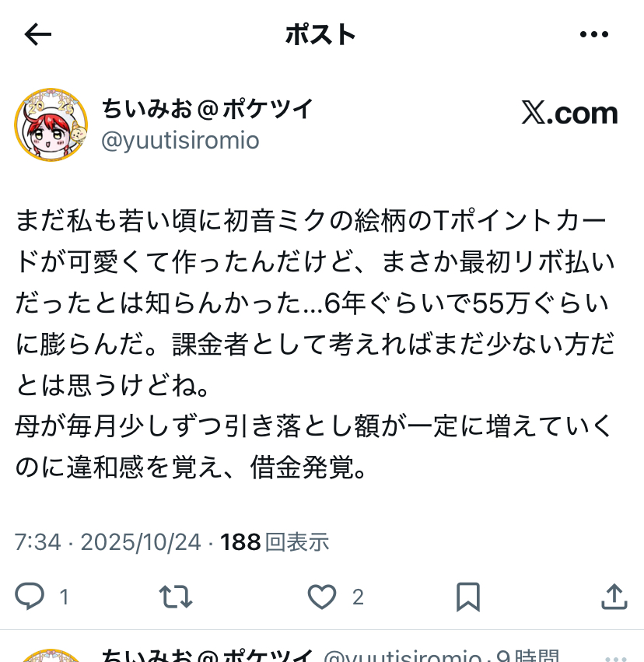Tap the reply speech bubble icon

tap(30, 596)
